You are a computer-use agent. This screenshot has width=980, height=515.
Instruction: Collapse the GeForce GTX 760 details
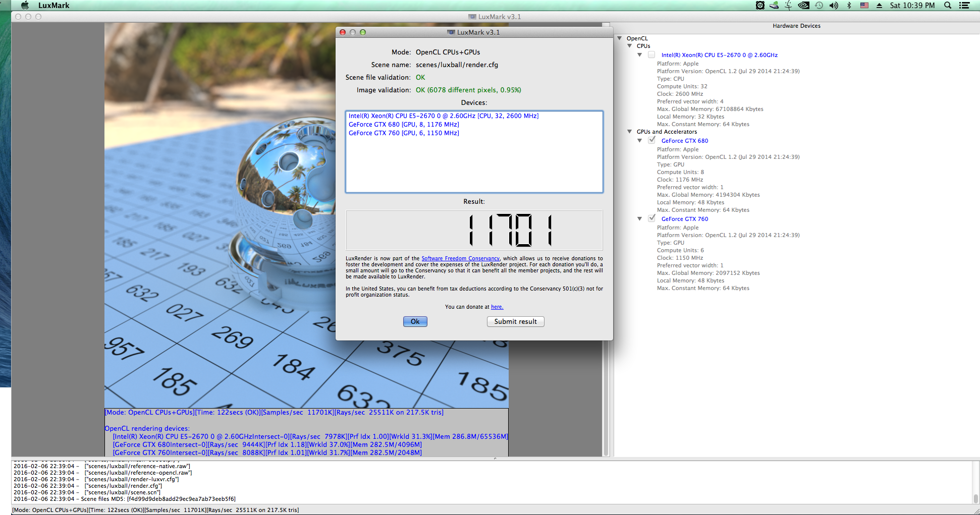click(639, 219)
